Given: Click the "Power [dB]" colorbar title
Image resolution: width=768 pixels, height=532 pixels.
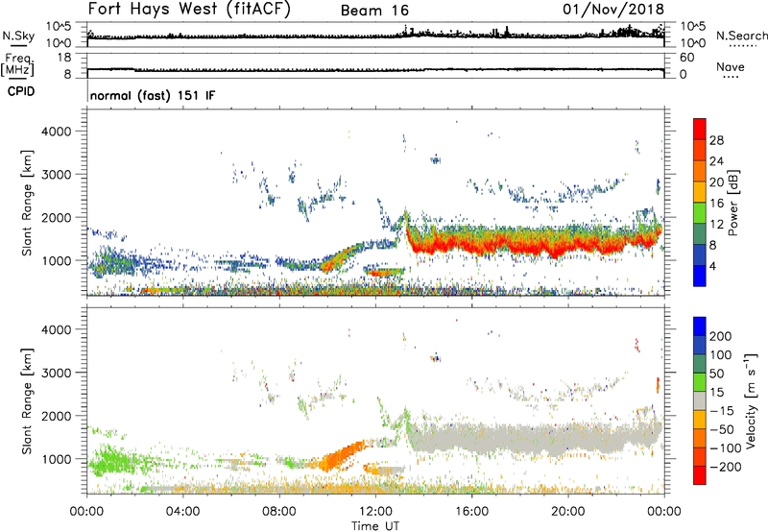Looking at the screenshot, I should (x=732, y=203).
